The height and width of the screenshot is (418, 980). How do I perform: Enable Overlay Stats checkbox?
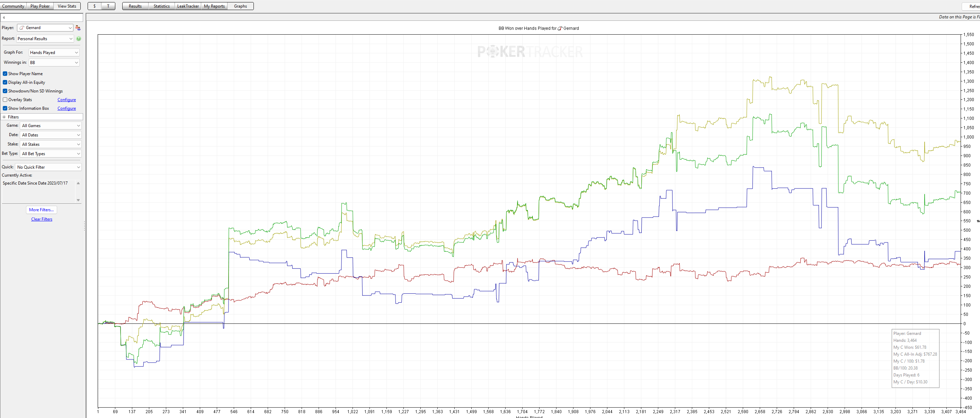(x=5, y=100)
